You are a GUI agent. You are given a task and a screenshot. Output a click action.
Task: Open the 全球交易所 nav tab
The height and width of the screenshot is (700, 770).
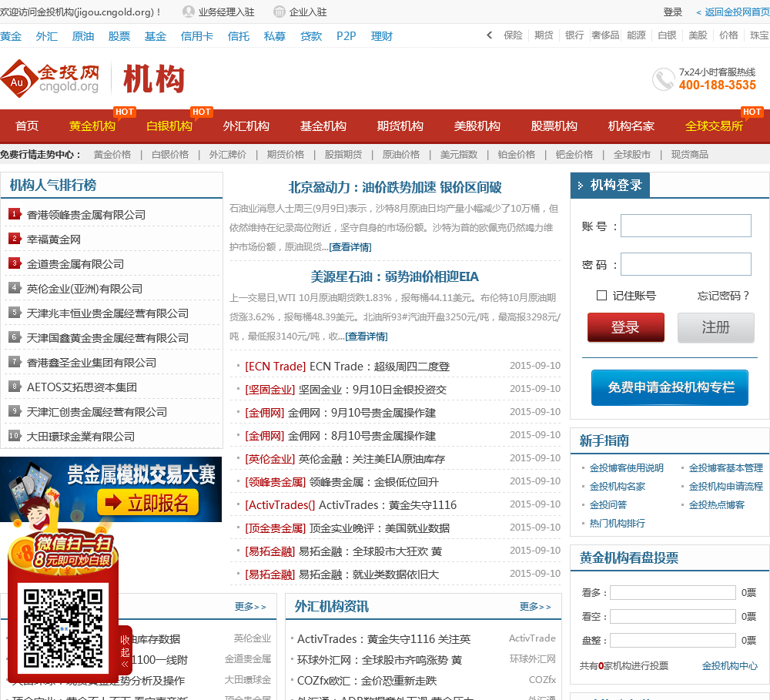[x=714, y=126]
